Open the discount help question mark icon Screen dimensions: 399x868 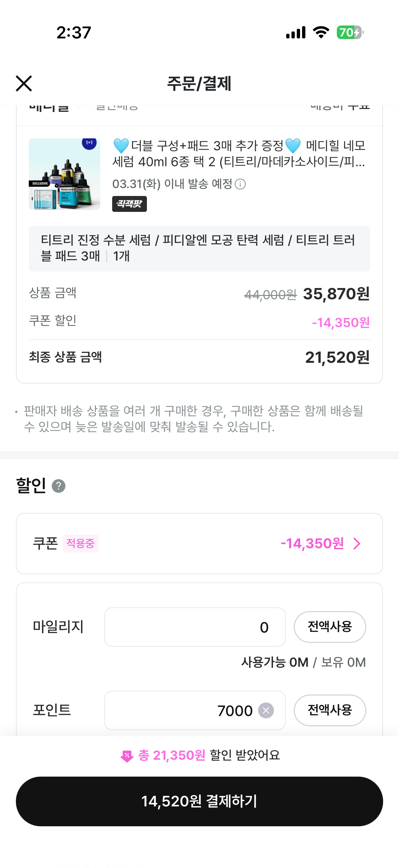pos(59,486)
